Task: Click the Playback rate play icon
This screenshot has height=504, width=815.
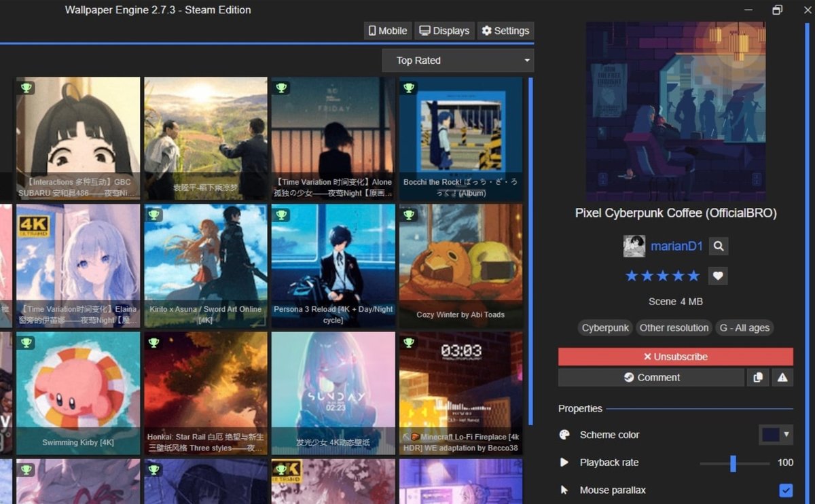Action: pos(564,463)
